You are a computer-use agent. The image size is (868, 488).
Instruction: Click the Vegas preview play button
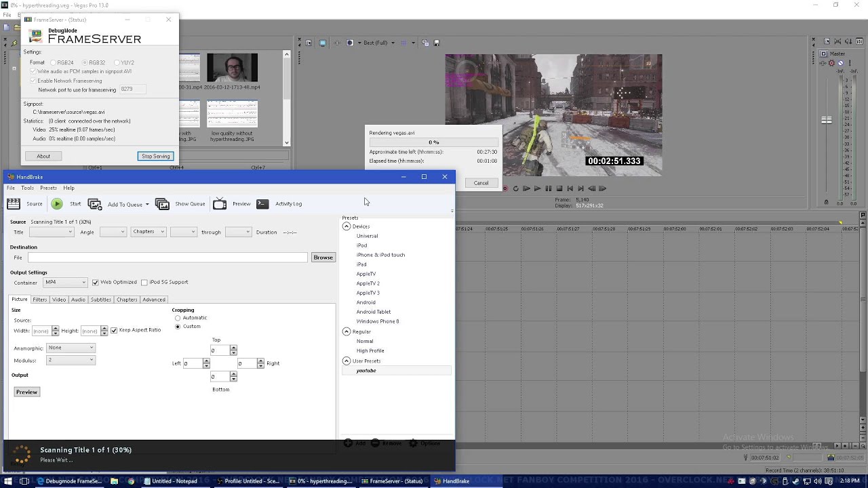point(537,188)
